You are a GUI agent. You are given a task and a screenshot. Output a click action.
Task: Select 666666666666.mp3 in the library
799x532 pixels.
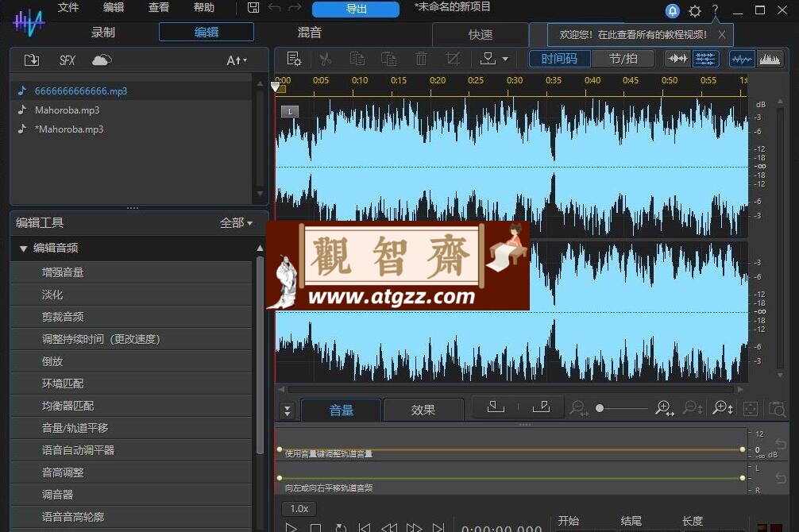click(132, 91)
